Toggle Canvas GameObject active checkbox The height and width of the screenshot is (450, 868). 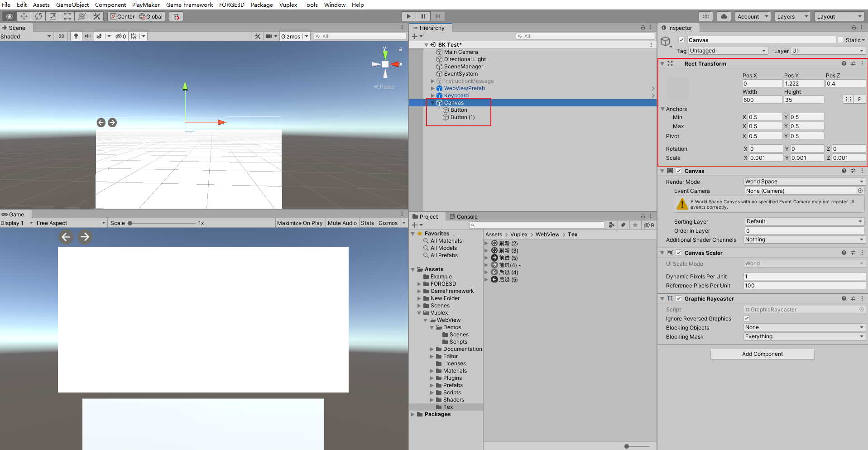tap(681, 40)
